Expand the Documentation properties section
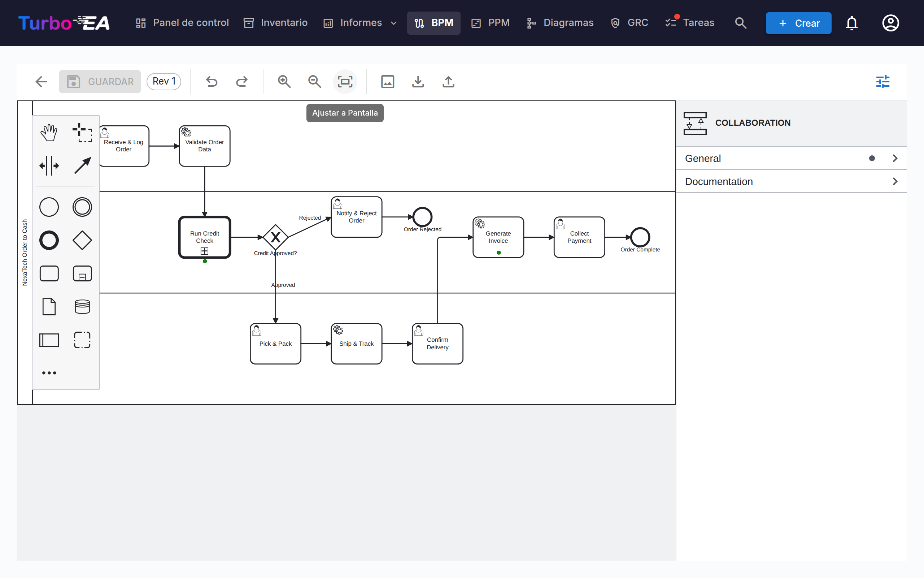924x578 pixels. (x=791, y=182)
